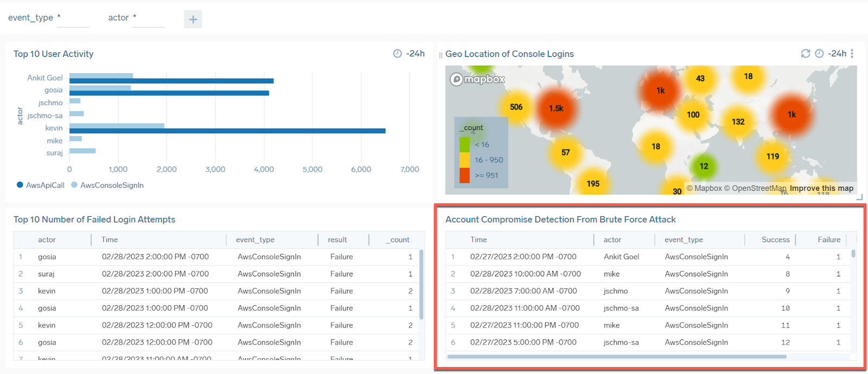Open the three-dot menu on Geo Location panel

click(x=852, y=54)
